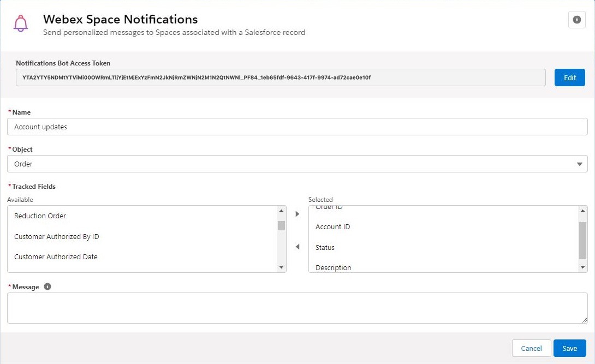Select Customer Authorized By ID in Available fields
This screenshot has width=595, height=364.
click(56, 236)
